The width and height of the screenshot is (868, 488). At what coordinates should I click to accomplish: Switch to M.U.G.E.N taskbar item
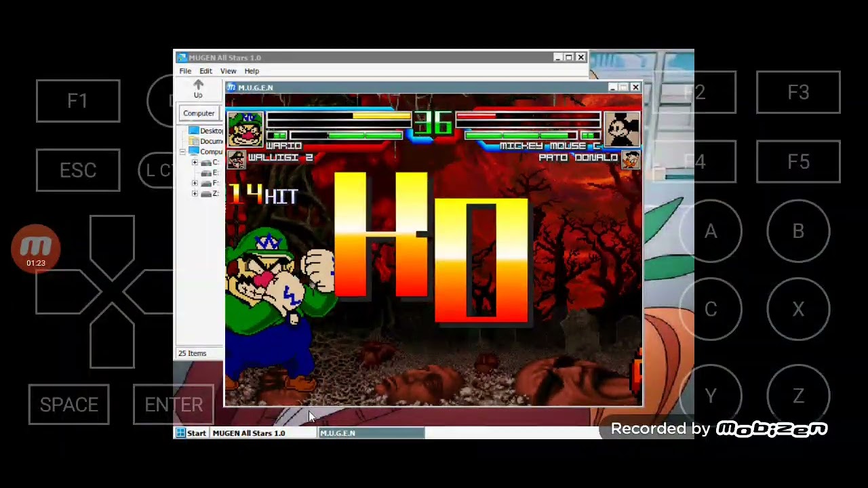tap(371, 433)
